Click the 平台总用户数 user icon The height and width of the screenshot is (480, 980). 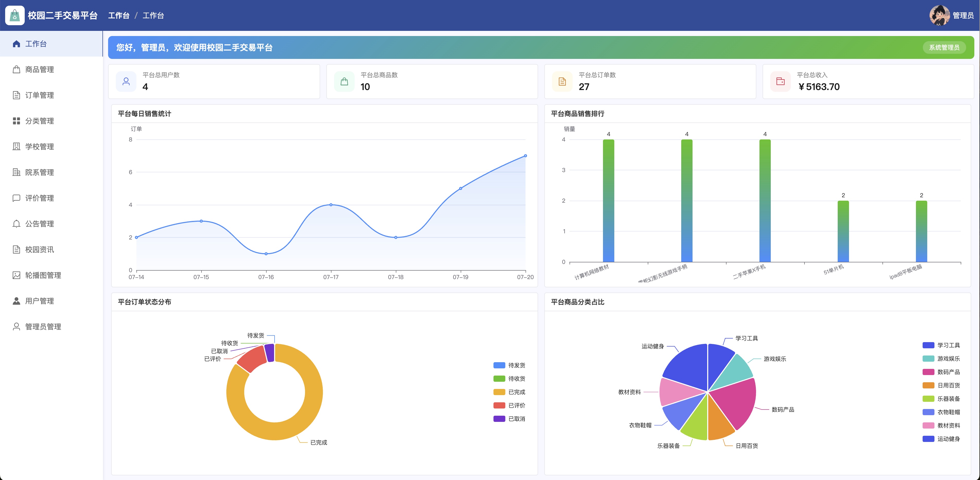(126, 81)
